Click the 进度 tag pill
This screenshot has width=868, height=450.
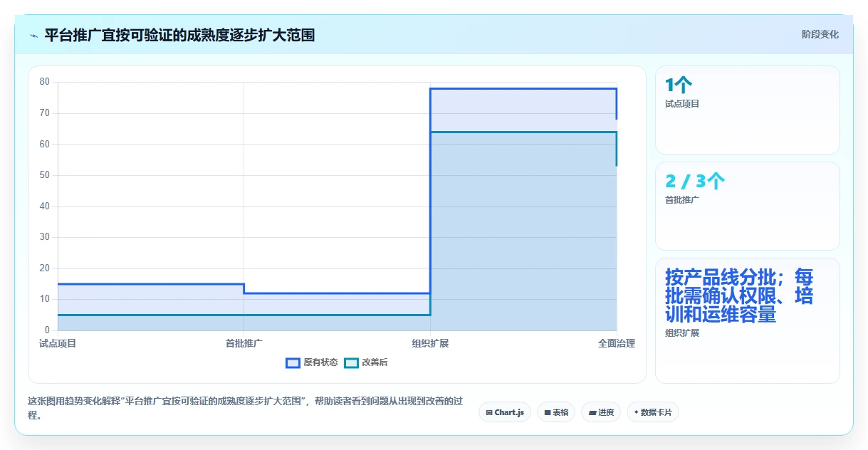[x=601, y=412]
